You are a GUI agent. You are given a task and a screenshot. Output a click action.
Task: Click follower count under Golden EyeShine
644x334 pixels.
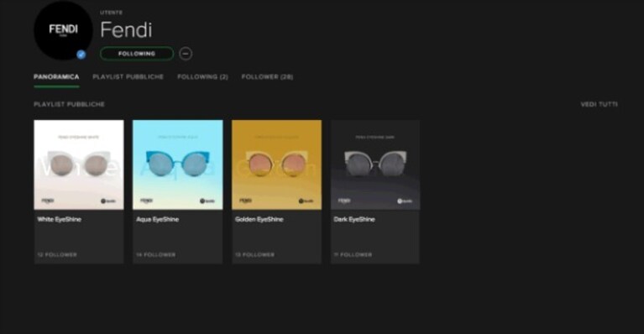click(x=254, y=255)
